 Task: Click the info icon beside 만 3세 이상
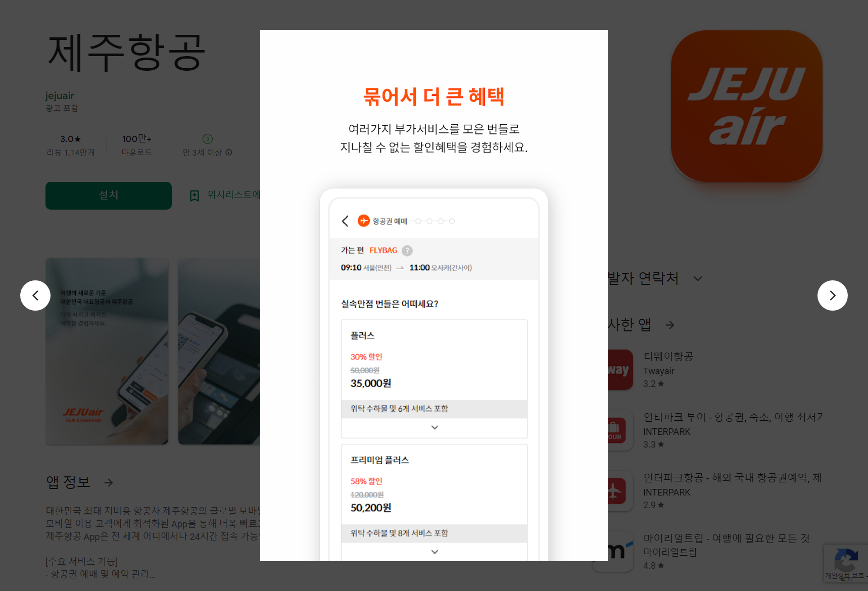(x=229, y=153)
